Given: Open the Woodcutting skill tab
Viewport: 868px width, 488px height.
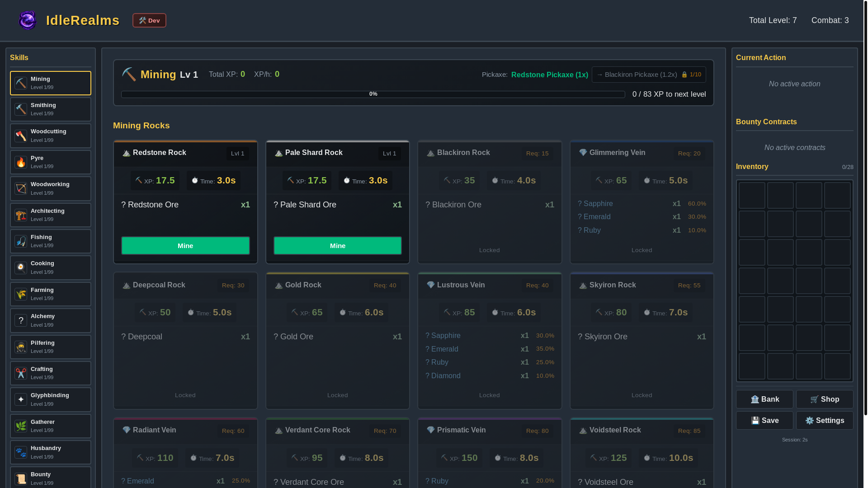Looking at the screenshot, I should coord(51,136).
